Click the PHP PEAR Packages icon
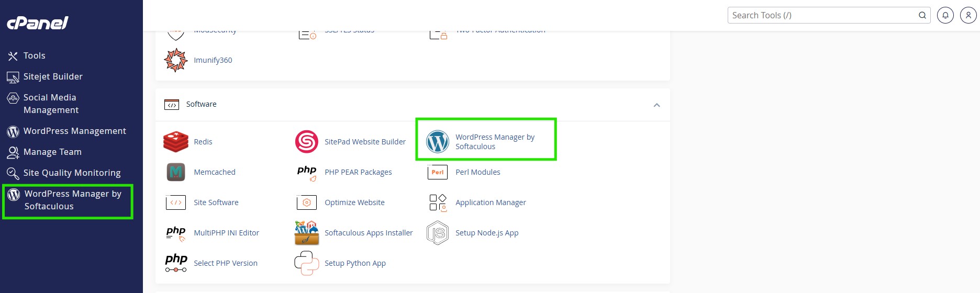Screen dimensions: 980x293 pyautogui.click(x=307, y=173)
